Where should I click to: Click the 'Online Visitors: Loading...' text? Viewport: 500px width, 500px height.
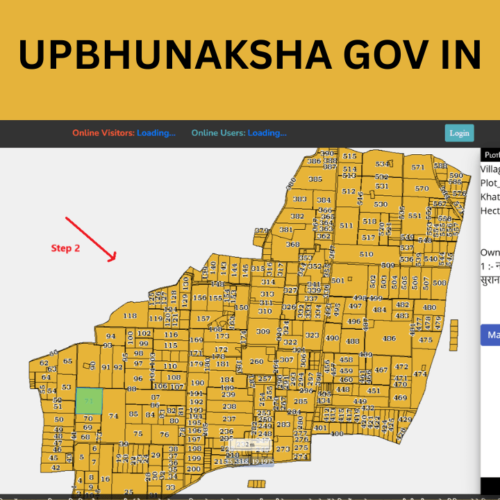(x=124, y=133)
